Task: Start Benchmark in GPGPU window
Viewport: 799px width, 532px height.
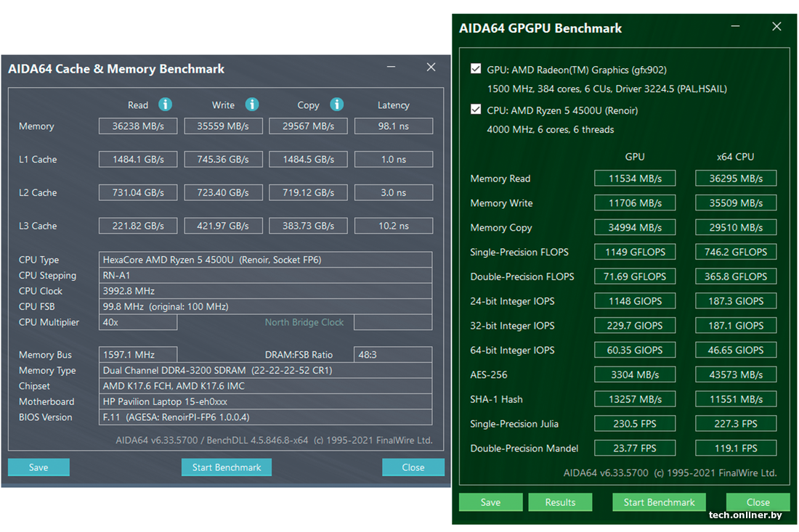Action: click(x=659, y=502)
